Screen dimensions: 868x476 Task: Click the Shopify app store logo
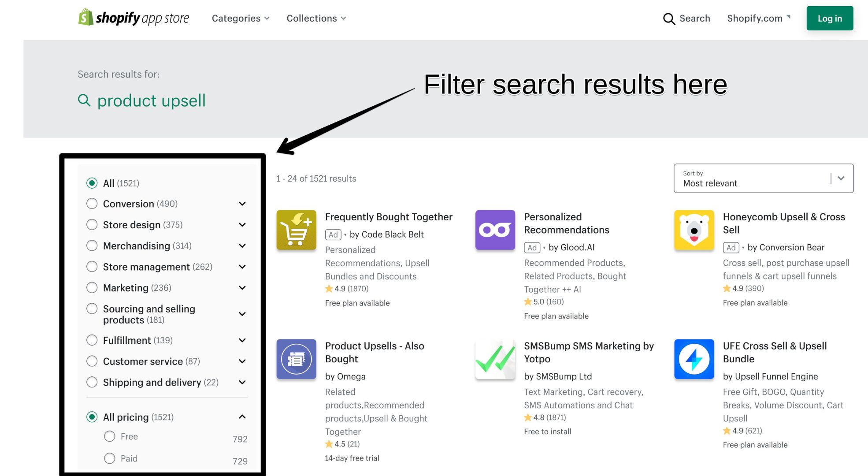(x=134, y=18)
